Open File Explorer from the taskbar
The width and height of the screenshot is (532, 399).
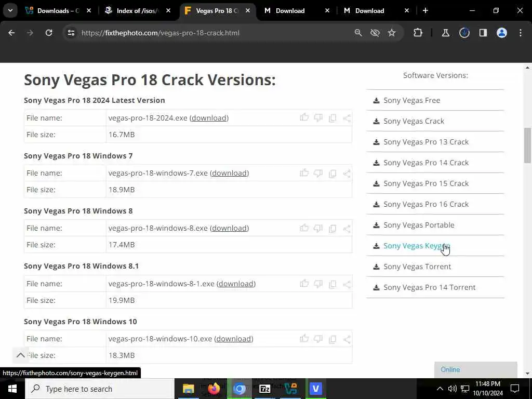tap(188, 389)
